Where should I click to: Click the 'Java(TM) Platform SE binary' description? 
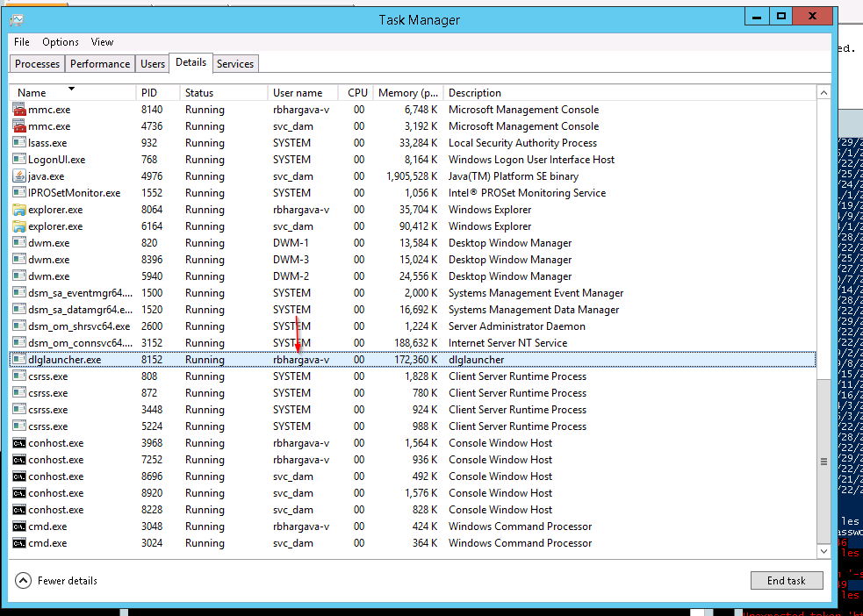coord(514,176)
